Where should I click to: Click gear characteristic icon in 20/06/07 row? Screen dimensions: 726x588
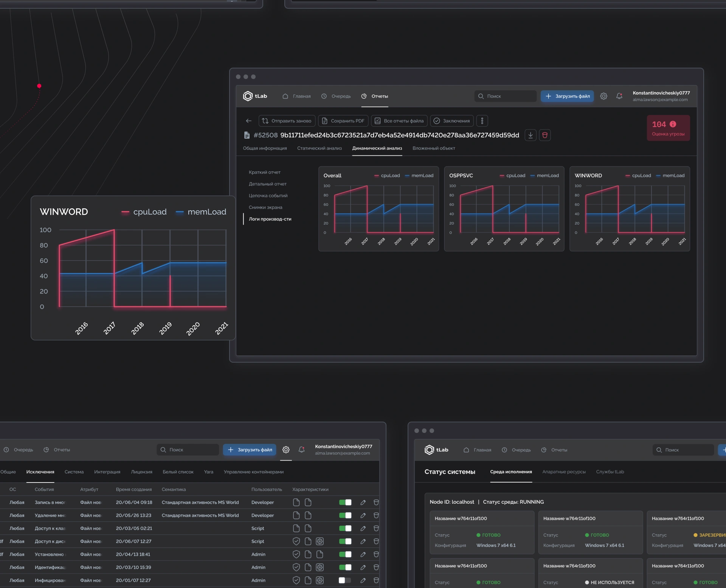tap(320, 541)
